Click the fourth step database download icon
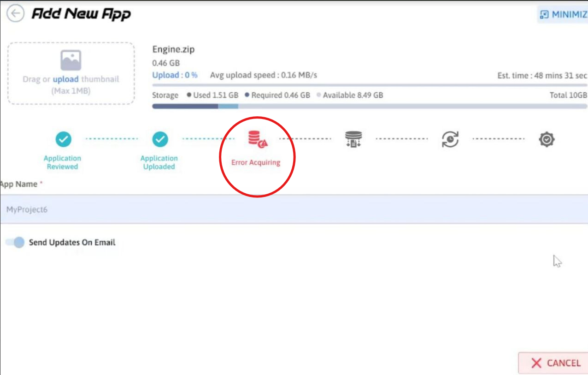 (x=353, y=139)
